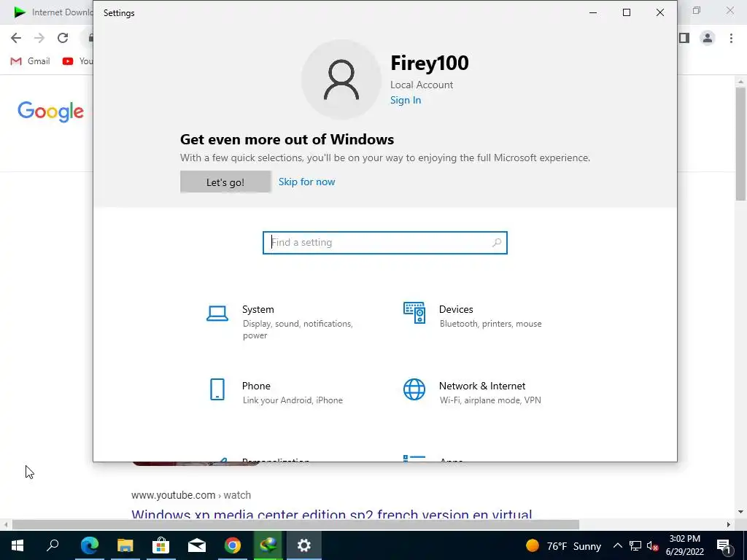Image resolution: width=747 pixels, height=560 pixels.
Task: Click the horizontal scrollbar left arrow
Action: [5, 524]
